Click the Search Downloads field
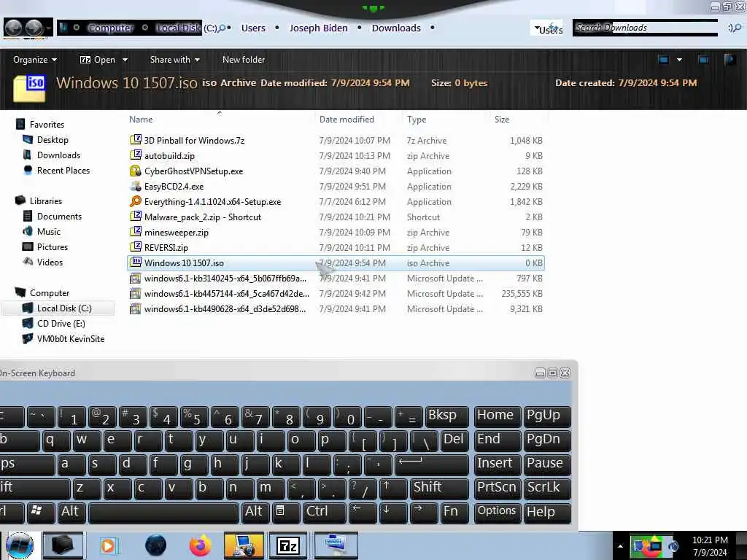Image resolution: width=747 pixels, height=560 pixels. (x=645, y=28)
